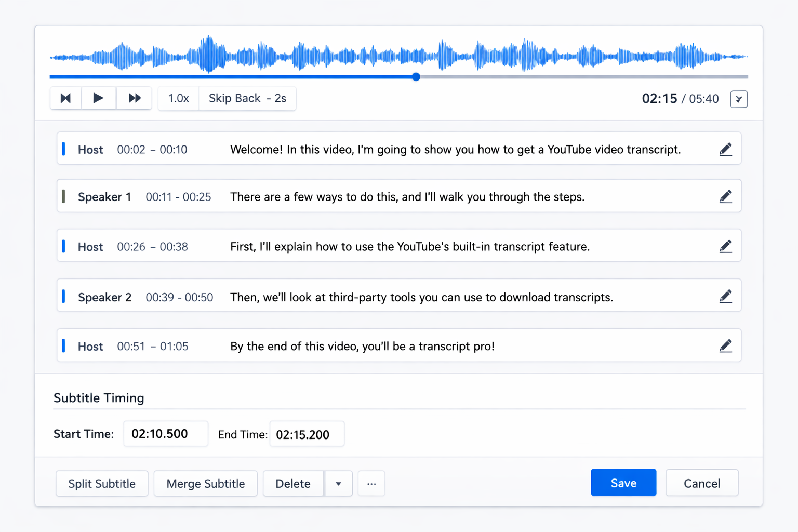Click pencil icon for Speaker 1 line
Viewport: 798px width, 532px height.
pos(725,197)
